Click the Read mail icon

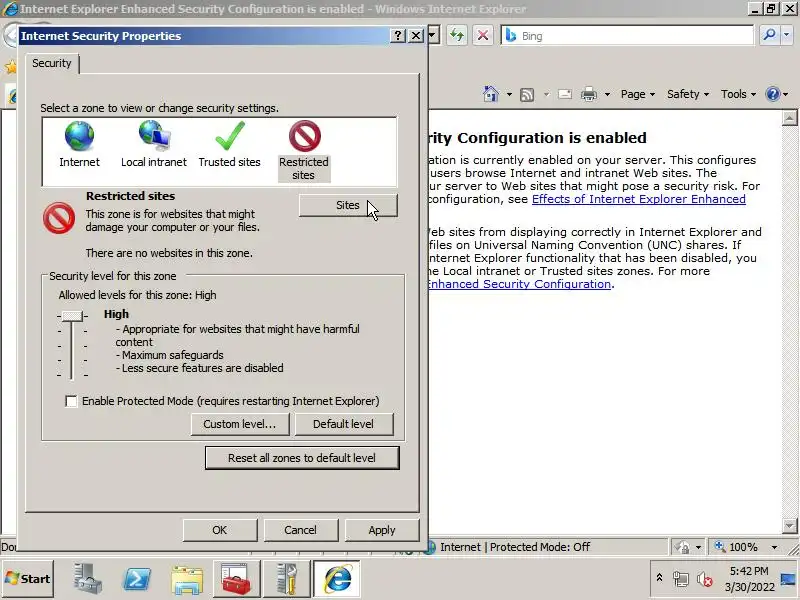(565, 94)
